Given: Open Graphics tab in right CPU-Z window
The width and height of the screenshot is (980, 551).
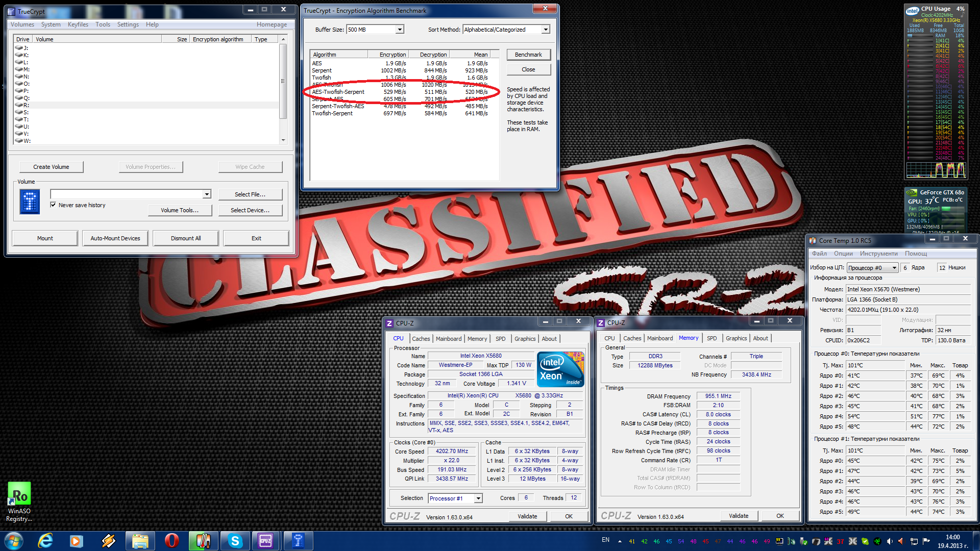Looking at the screenshot, I should [737, 338].
